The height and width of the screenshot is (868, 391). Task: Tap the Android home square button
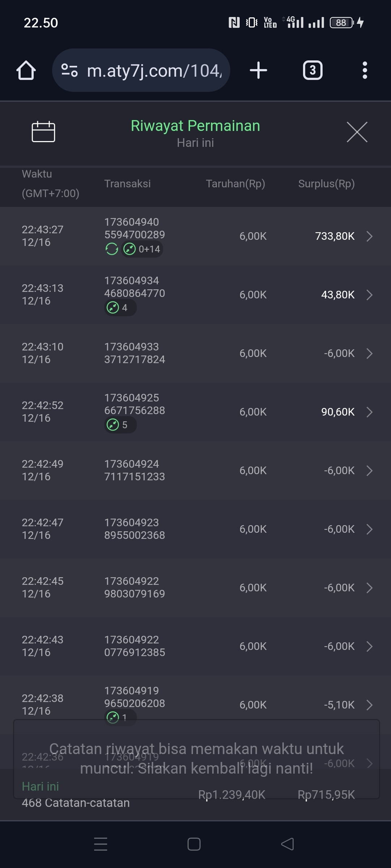194,844
